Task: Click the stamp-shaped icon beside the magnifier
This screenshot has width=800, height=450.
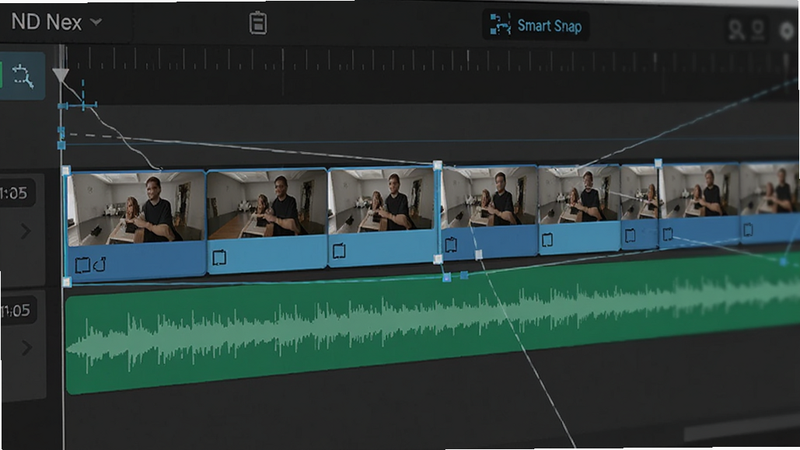Action: 758,30
